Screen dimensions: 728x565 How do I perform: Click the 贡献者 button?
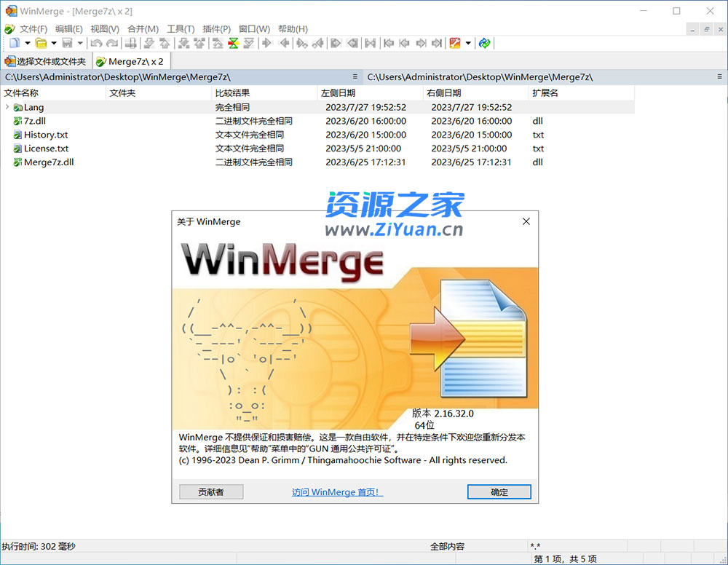click(210, 491)
